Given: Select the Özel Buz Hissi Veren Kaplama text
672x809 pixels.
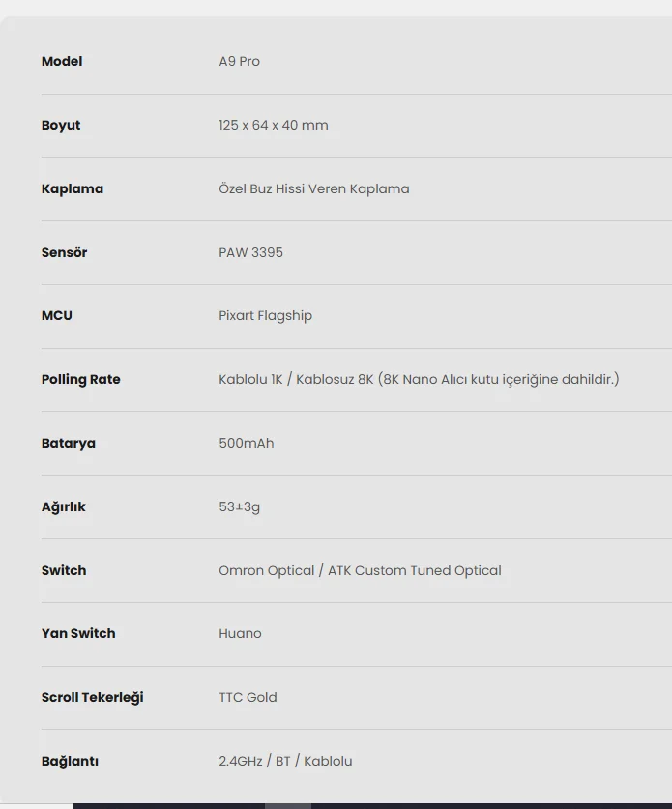Looking at the screenshot, I should [x=314, y=189].
